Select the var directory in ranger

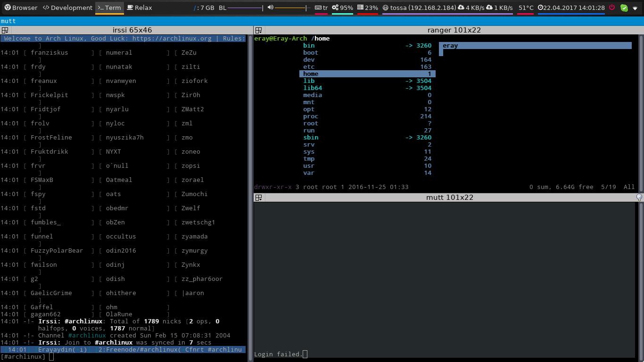tap(367, 173)
